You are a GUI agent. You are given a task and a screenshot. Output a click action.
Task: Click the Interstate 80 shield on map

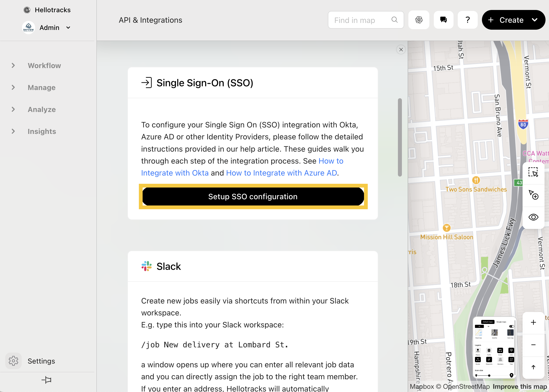(523, 124)
